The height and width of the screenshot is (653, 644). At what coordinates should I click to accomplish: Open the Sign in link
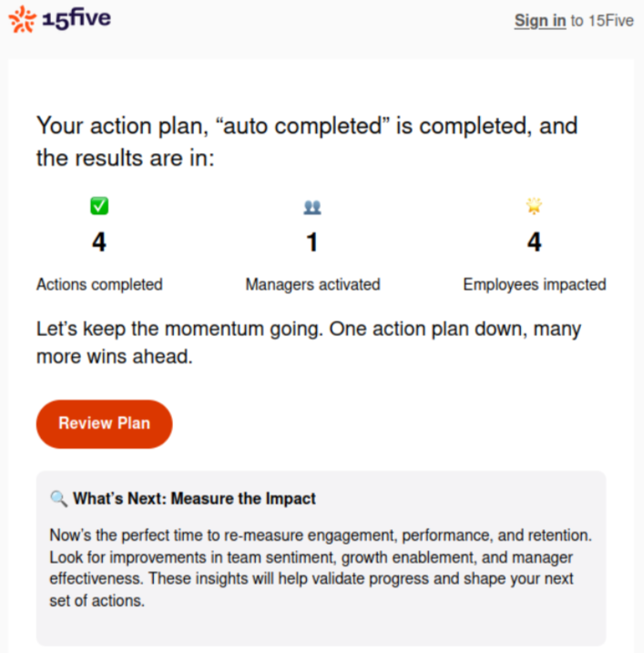(540, 20)
